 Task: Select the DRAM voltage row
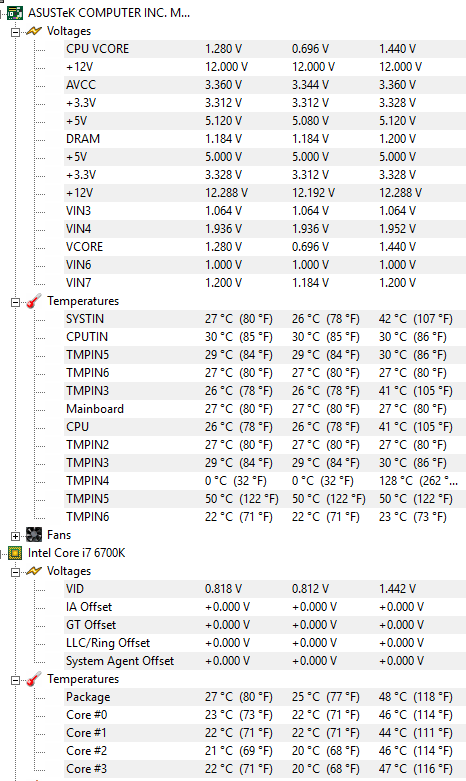tap(263, 138)
